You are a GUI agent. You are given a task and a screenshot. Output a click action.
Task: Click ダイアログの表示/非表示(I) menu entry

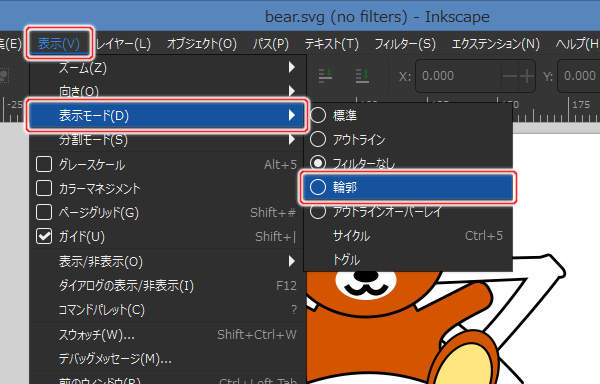click(x=168, y=286)
